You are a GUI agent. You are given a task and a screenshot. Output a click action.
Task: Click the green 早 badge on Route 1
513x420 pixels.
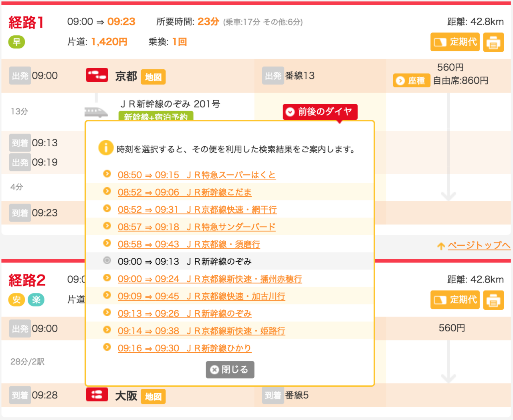point(16,42)
